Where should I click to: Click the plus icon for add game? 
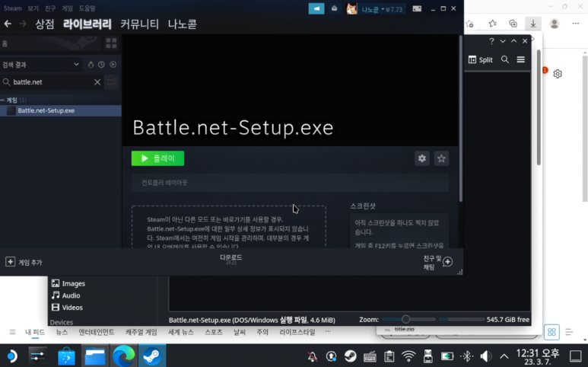(x=10, y=262)
